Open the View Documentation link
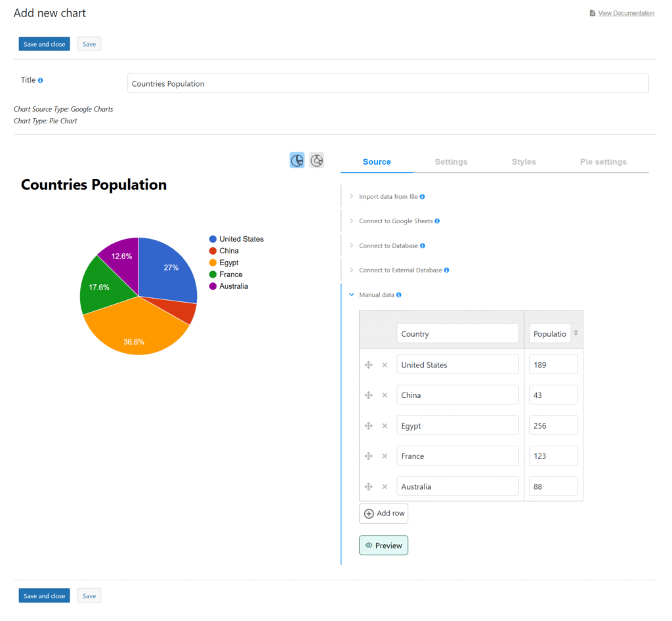The image size is (672, 621). coord(626,12)
